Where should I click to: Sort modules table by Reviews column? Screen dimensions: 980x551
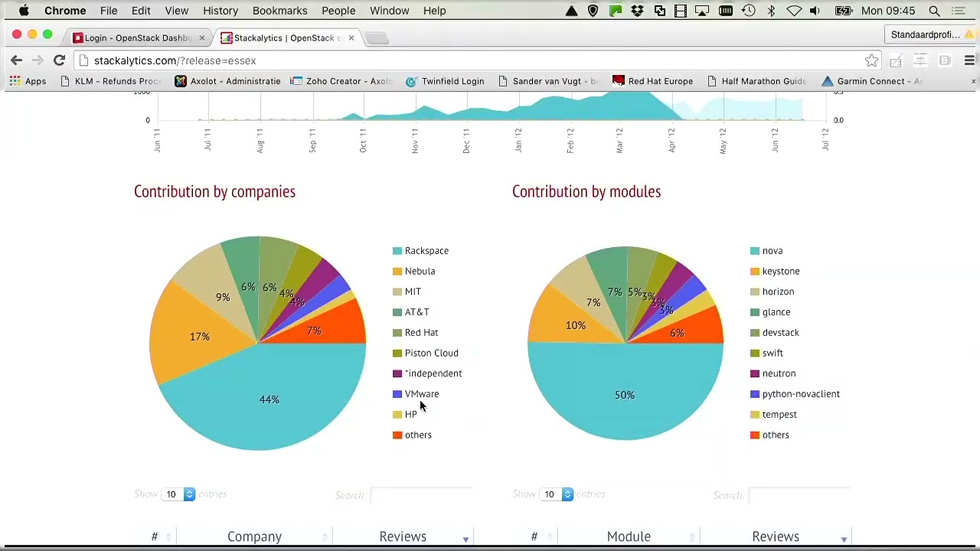(776, 536)
